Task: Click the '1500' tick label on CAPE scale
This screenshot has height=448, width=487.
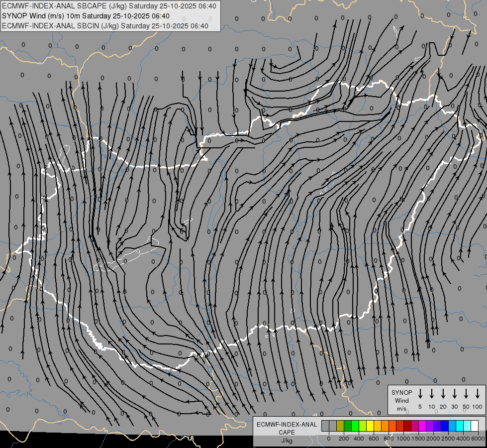Action: click(418, 439)
